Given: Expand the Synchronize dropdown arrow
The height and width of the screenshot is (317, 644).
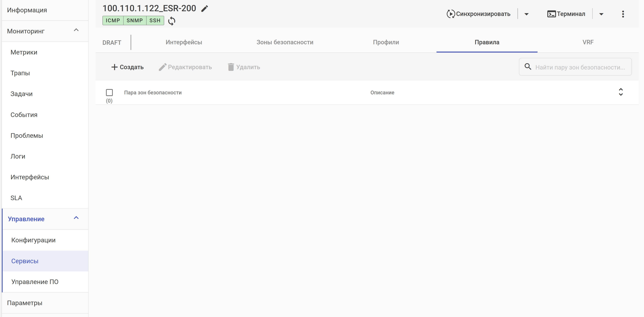Looking at the screenshot, I should (x=526, y=14).
